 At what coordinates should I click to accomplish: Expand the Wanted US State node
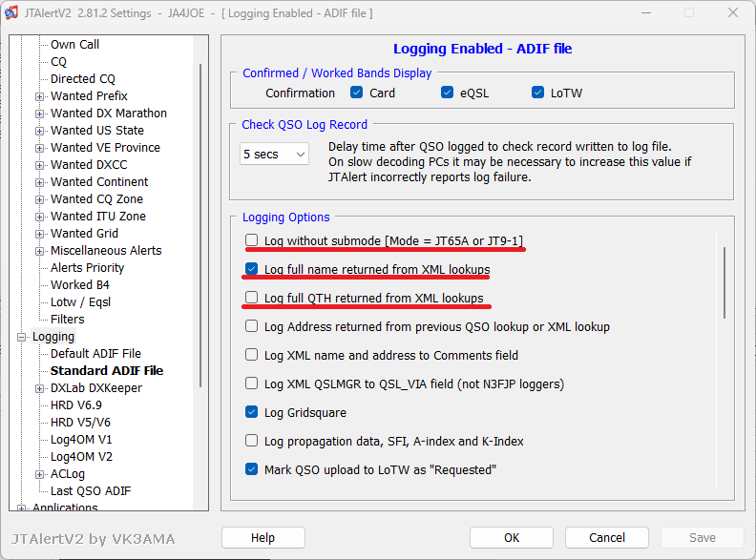point(40,131)
